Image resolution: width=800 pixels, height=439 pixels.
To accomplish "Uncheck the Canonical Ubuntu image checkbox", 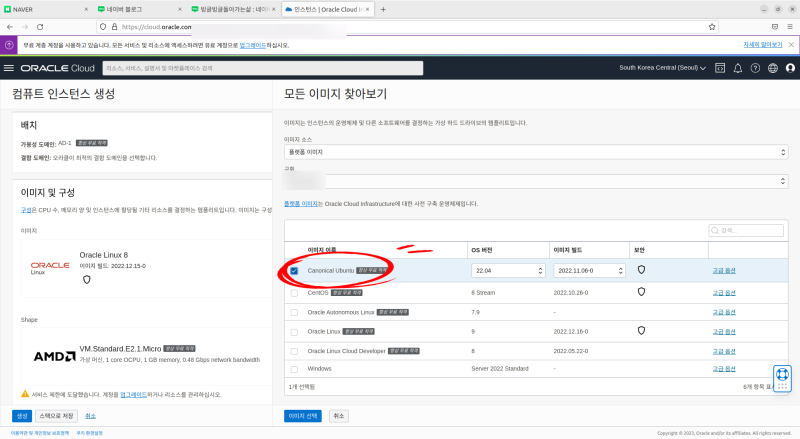I will (294, 271).
